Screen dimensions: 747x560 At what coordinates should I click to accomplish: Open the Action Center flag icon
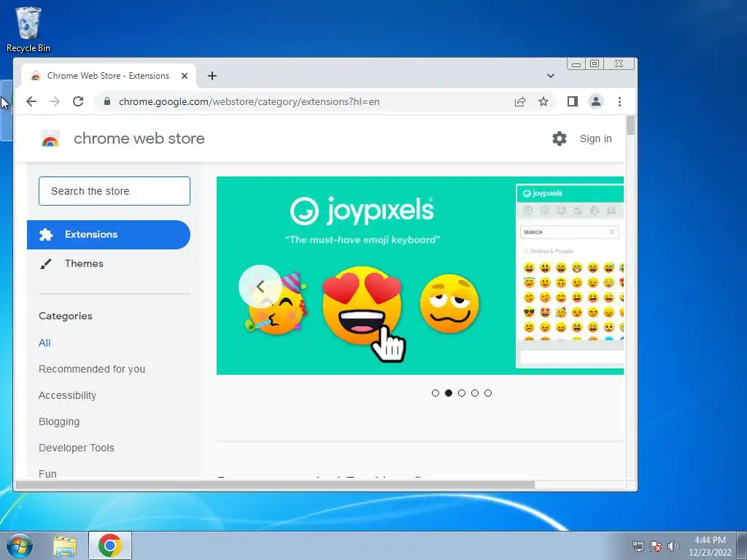656,546
